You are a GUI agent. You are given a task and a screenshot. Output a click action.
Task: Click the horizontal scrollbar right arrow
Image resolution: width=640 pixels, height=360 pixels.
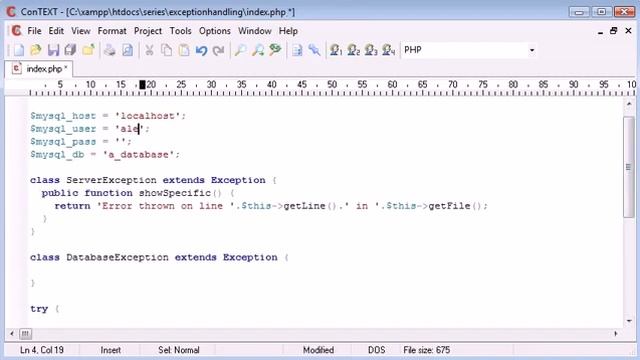tap(616, 334)
